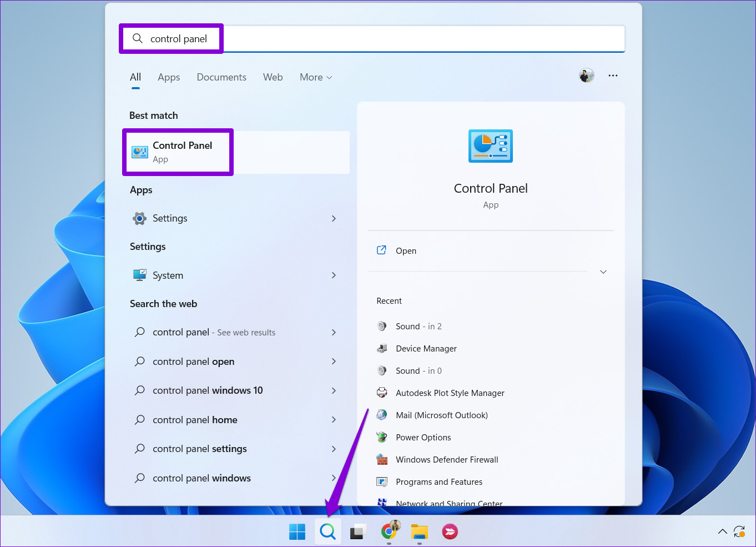Image resolution: width=756 pixels, height=547 pixels.
Task: Open Autodesk Plot Style Manager
Action: 450,393
